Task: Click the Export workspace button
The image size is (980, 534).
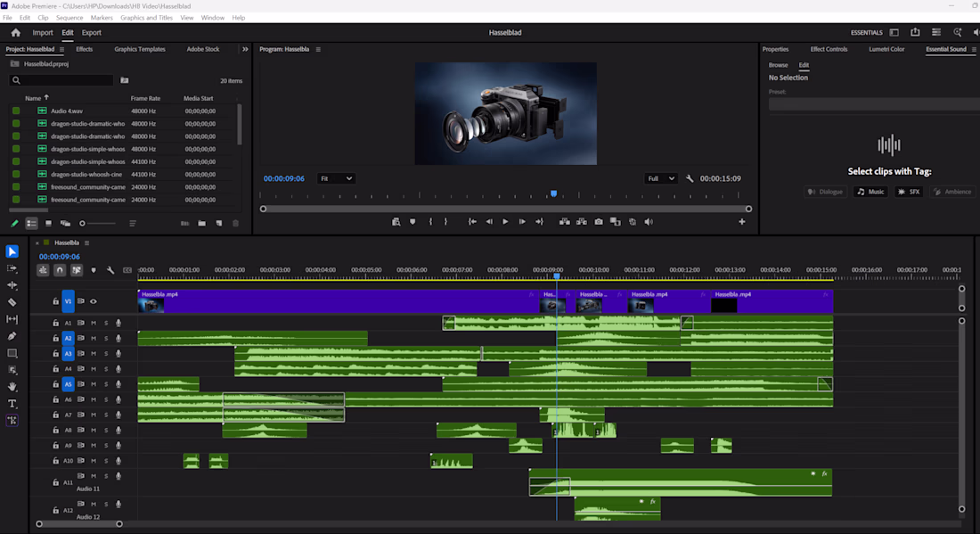Action: [x=91, y=32]
